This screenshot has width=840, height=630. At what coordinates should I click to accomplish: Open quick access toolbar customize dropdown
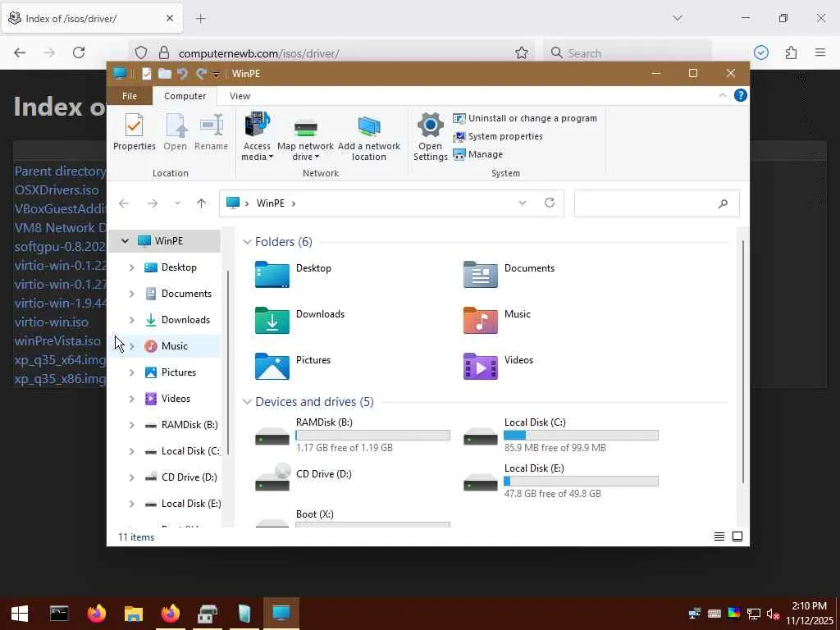tap(216, 74)
